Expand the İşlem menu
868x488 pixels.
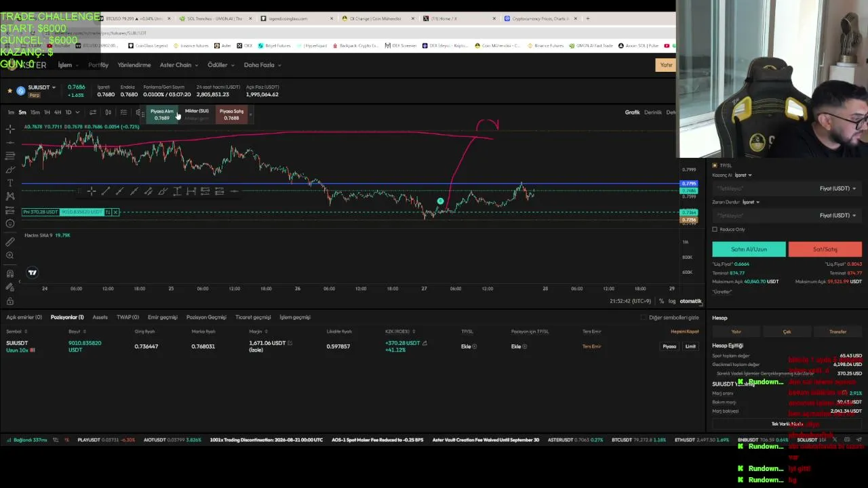pos(67,65)
